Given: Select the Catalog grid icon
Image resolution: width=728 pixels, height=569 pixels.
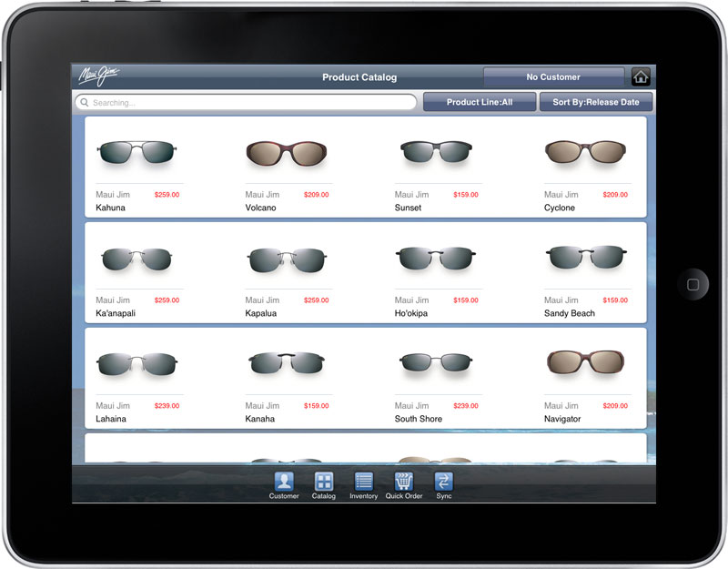Looking at the screenshot, I should click(x=324, y=482).
